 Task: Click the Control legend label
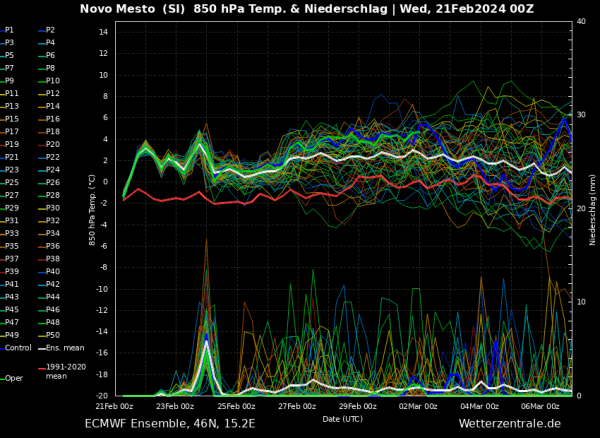18,348
